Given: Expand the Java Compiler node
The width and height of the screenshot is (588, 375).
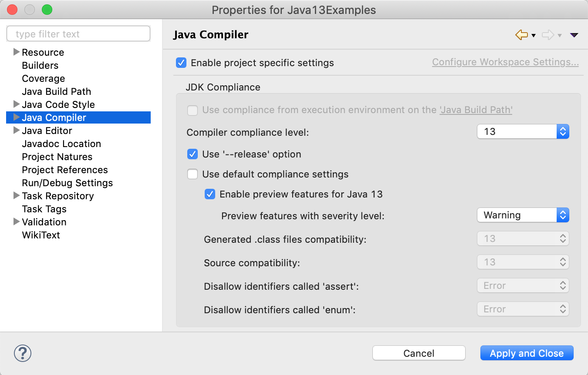Looking at the screenshot, I should pyautogui.click(x=17, y=117).
